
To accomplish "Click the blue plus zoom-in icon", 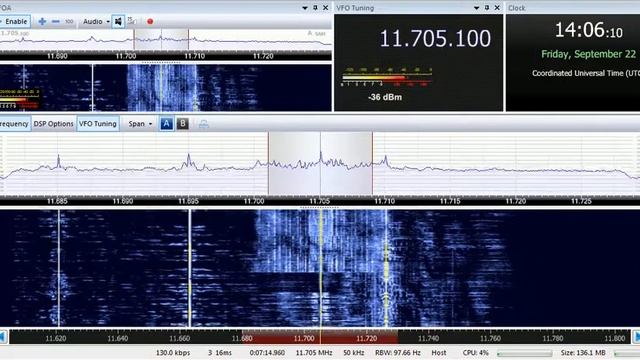I will 42,21.
